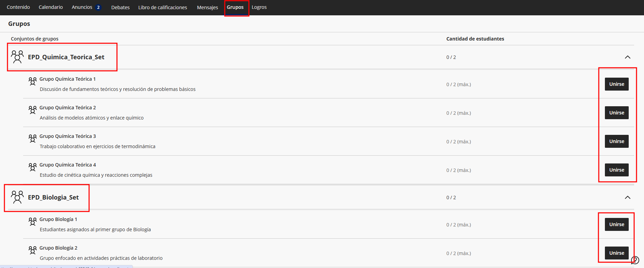Open the Anuncios tab
Screen dimensions: 644x268
pyautogui.click(x=82, y=7)
